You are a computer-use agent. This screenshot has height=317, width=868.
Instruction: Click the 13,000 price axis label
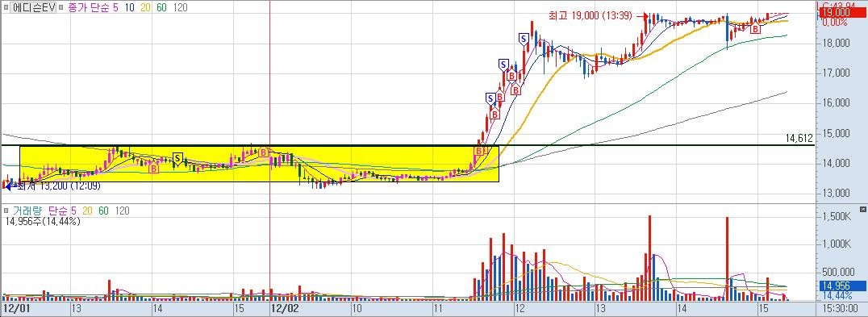[x=836, y=193]
